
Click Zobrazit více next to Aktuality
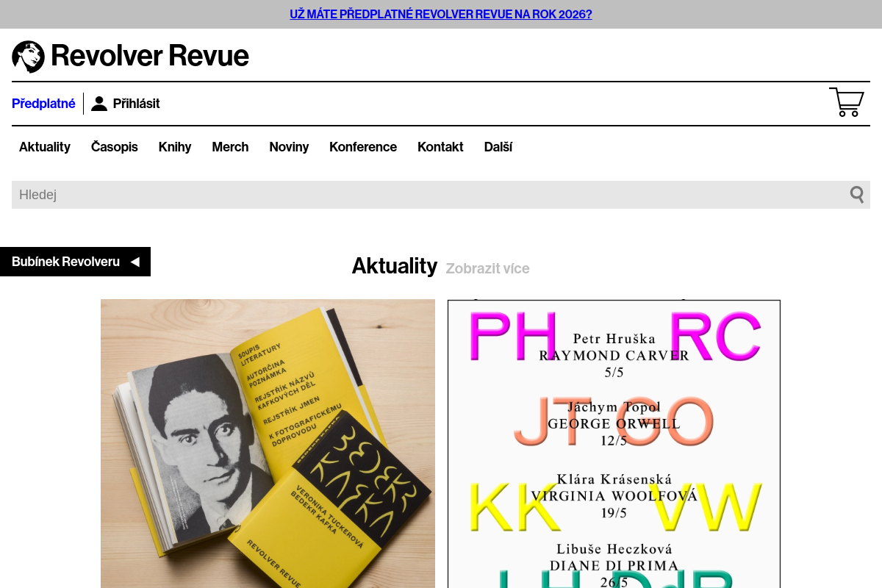click(x=487, y=268)
